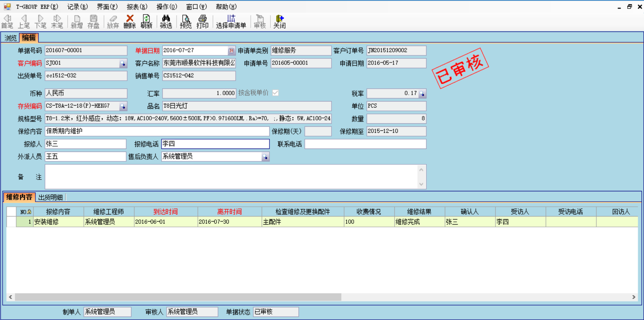Click inside the 备注 text area
This screenshot has height=320, width=644.
coord(231,177)
